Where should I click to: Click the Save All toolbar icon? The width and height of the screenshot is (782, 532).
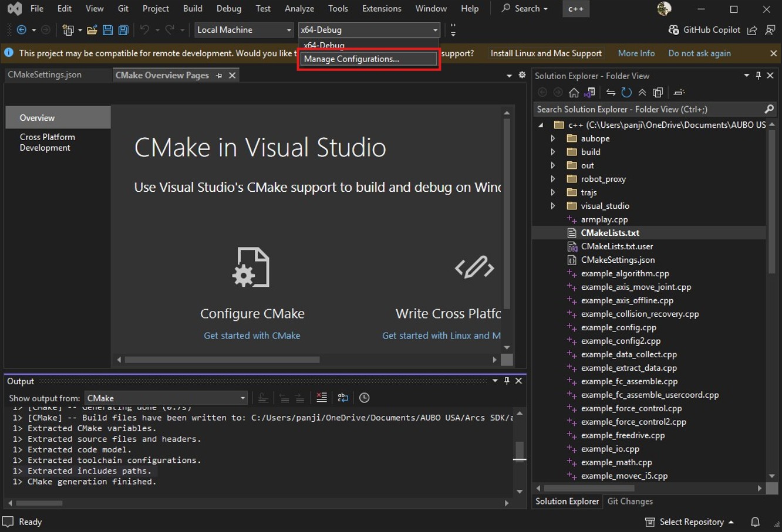(x=123, y=30)
